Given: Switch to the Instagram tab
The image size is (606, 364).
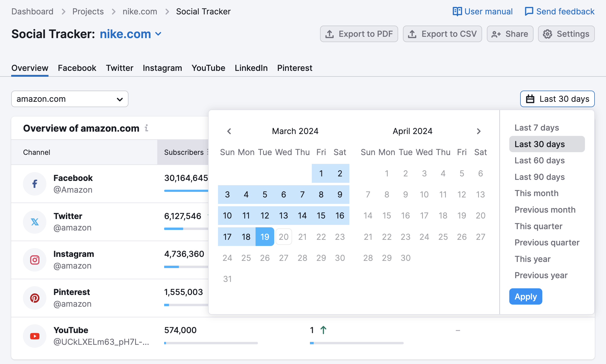Looking at the screenshot, I should click(x=162, y=68).
